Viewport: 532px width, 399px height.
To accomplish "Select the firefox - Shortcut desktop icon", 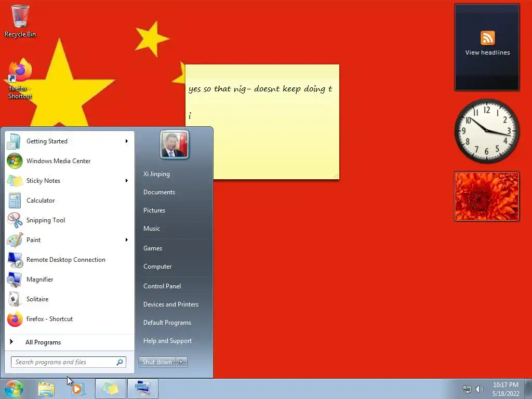I will pos(20,79).
